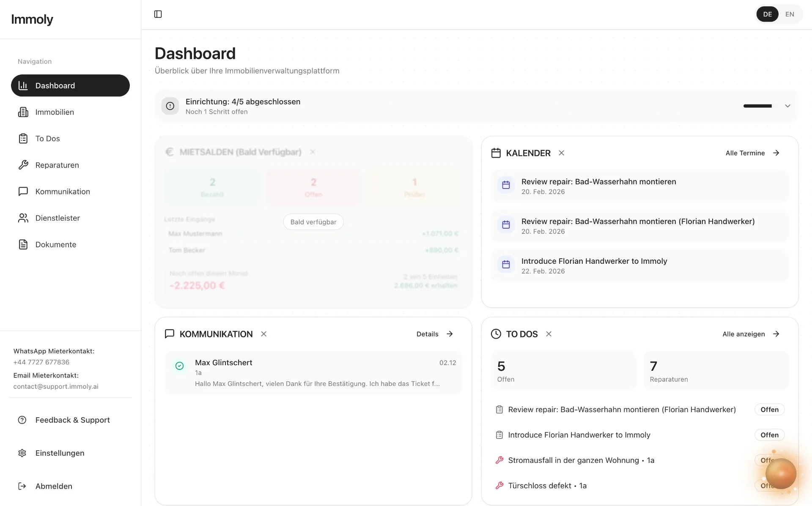This screenshot has width=812, height=506.
Task: Click arrow next to Alle anzeigen
Action: (x=776, y=334)
